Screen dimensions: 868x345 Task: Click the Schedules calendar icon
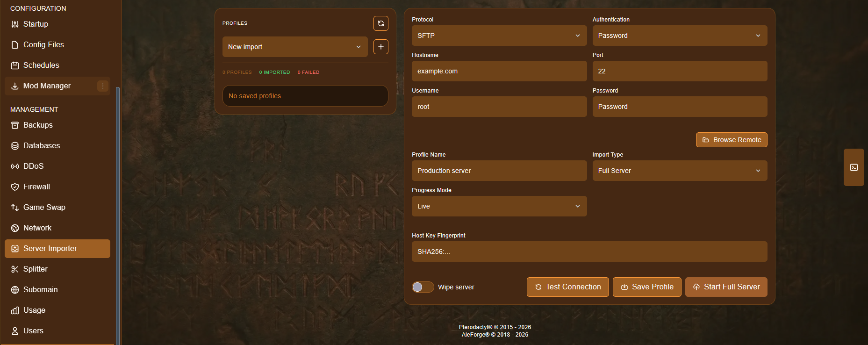(15, 65)
